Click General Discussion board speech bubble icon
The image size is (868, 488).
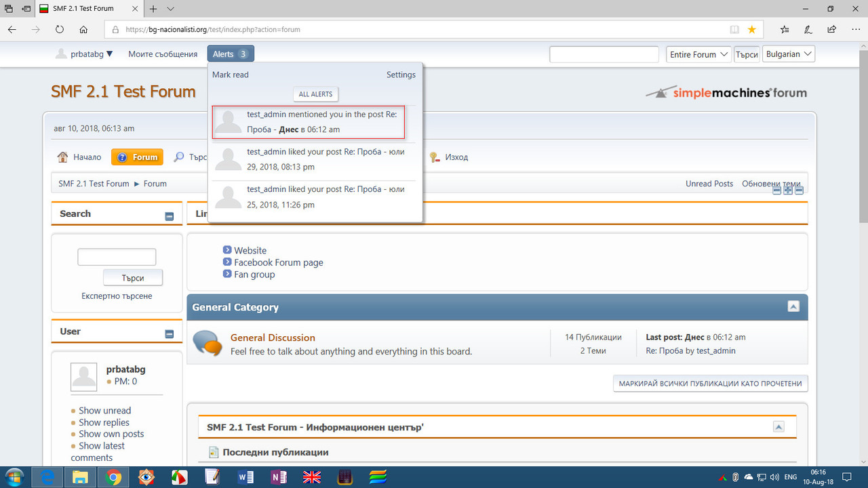coord(208,344)
